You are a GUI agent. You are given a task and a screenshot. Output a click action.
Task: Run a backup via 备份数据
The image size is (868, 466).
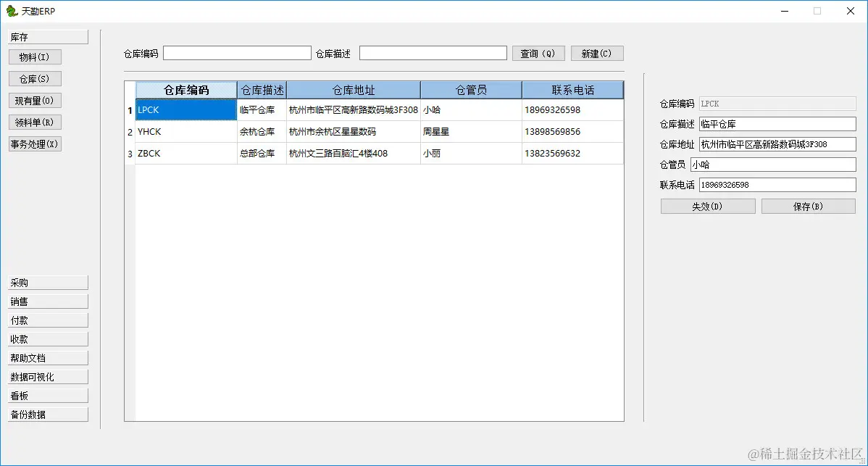[x=47, y=414]
